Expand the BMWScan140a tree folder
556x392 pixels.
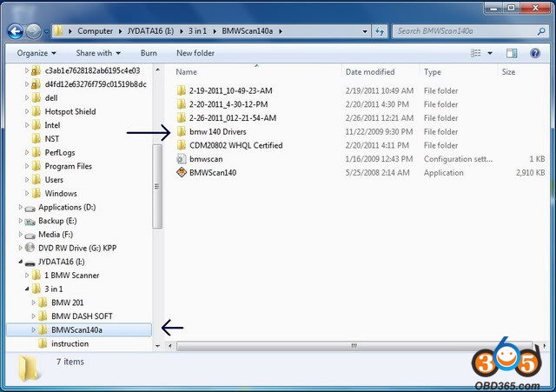34,330
